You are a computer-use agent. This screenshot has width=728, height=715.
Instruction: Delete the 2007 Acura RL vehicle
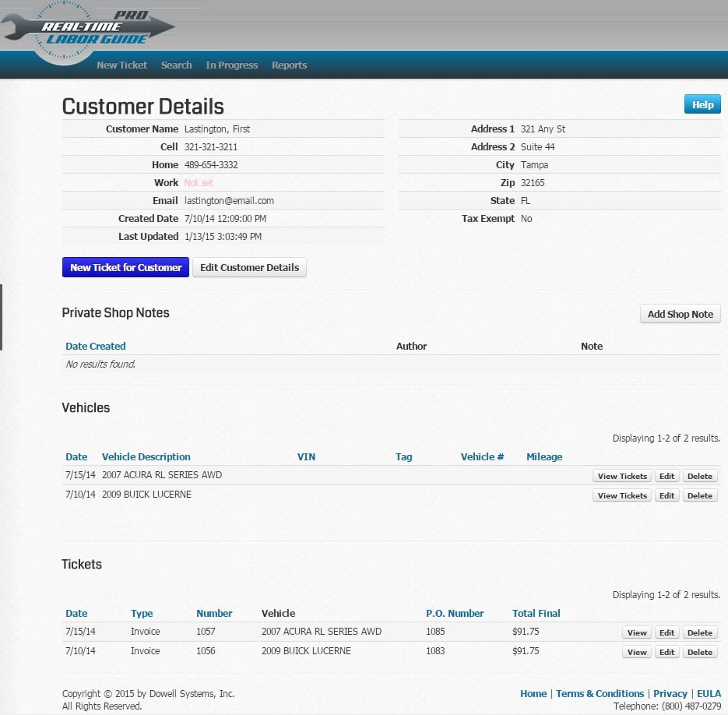pyautogui.click(x=700, y=476)
